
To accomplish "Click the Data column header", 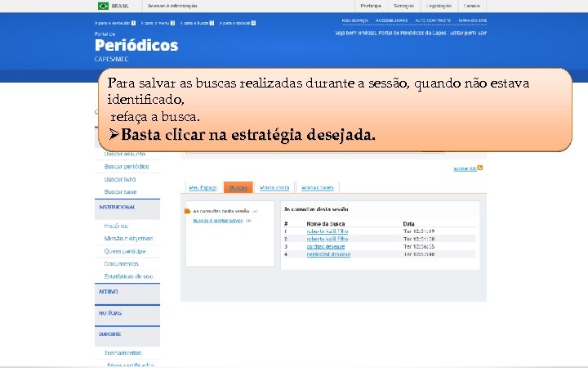I will tap(408, 223).
